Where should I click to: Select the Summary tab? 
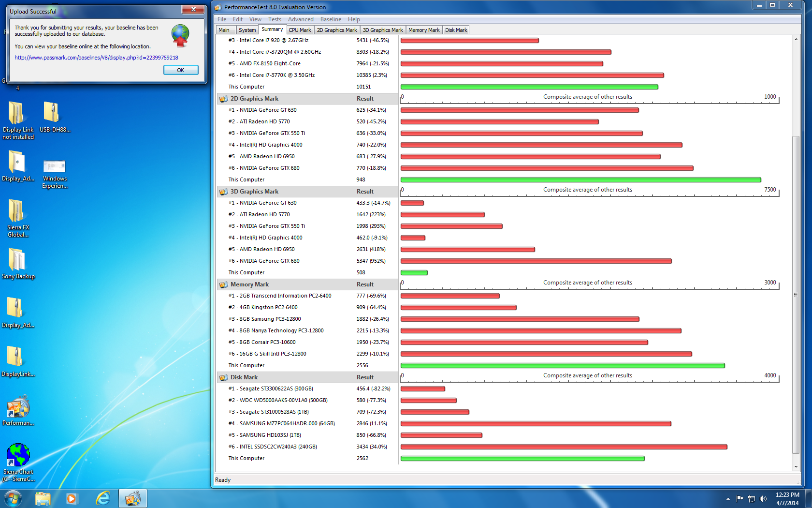click(272, 30)
